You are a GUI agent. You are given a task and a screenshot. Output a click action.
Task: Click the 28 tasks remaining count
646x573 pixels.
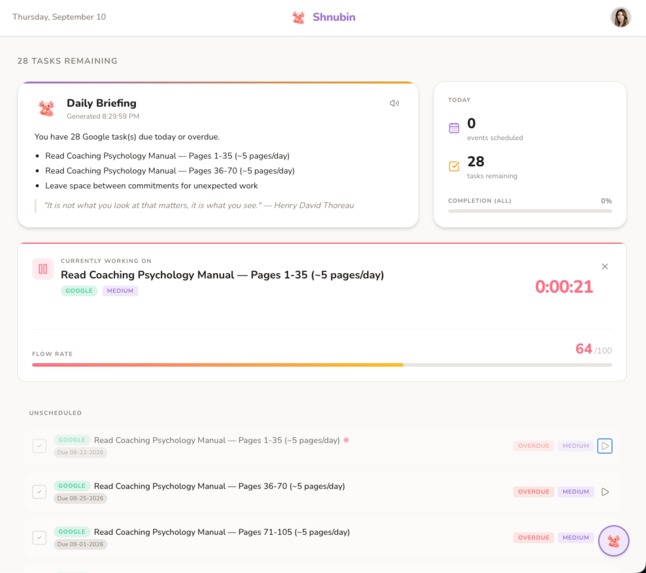click(475, 161)
